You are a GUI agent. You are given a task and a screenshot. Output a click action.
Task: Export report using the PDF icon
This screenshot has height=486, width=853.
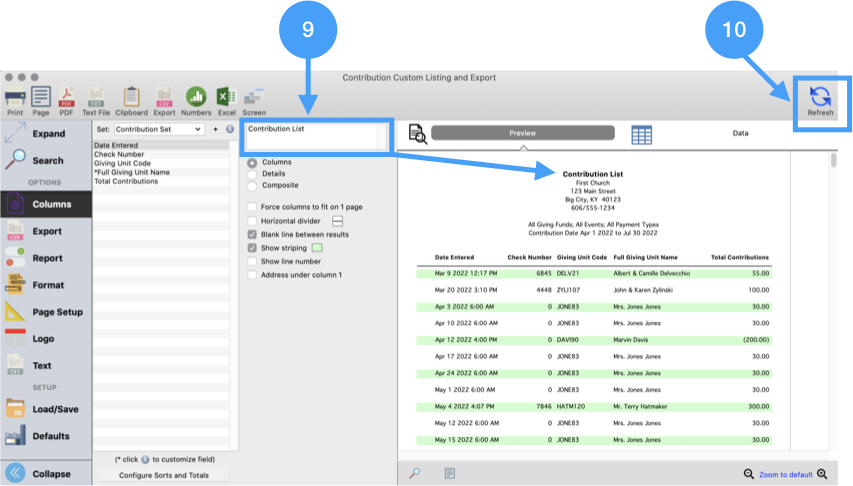[66, 98]
